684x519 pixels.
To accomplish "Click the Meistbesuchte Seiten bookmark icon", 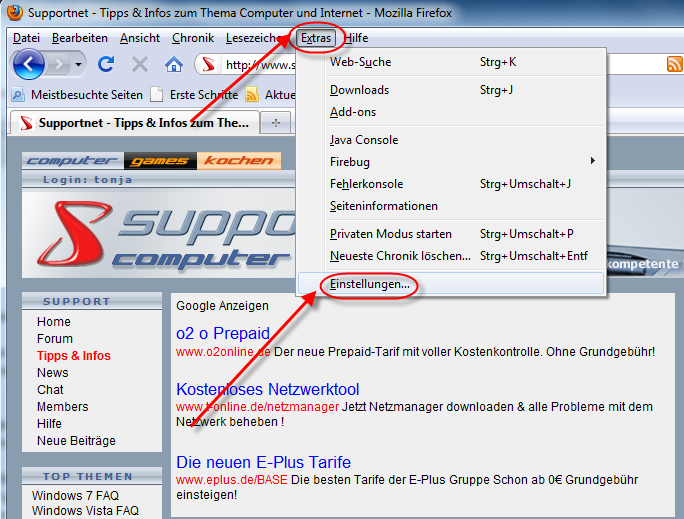I will pos(18,94).
